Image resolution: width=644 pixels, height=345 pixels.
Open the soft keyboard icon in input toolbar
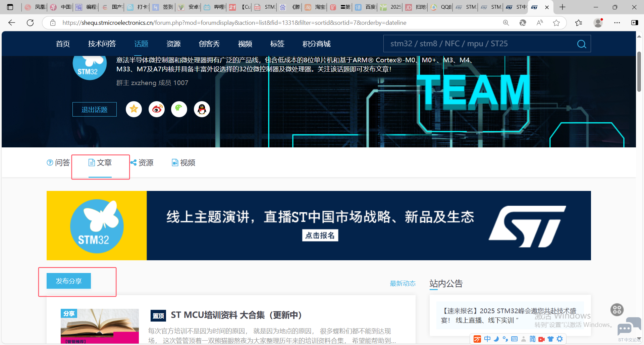(514, 339)
